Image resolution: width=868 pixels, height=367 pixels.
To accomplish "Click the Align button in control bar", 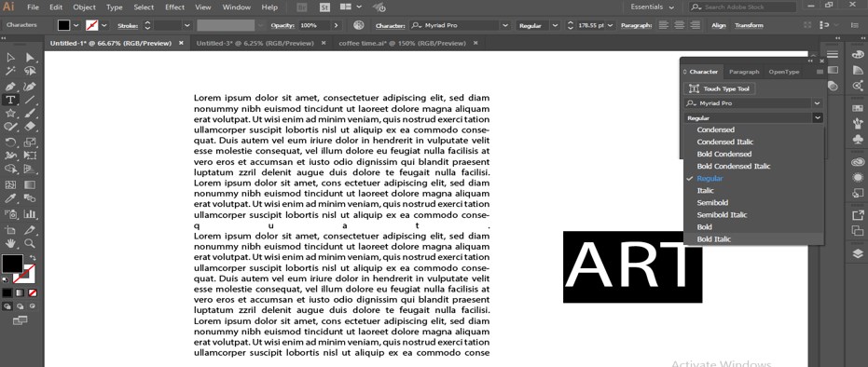I will click(719, 25).
